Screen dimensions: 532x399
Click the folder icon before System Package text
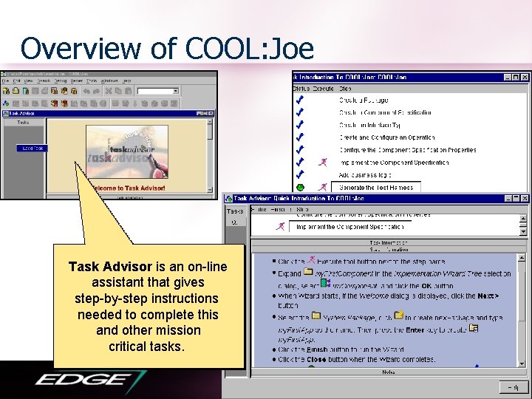pyautogui.click(x=316, y=316)
